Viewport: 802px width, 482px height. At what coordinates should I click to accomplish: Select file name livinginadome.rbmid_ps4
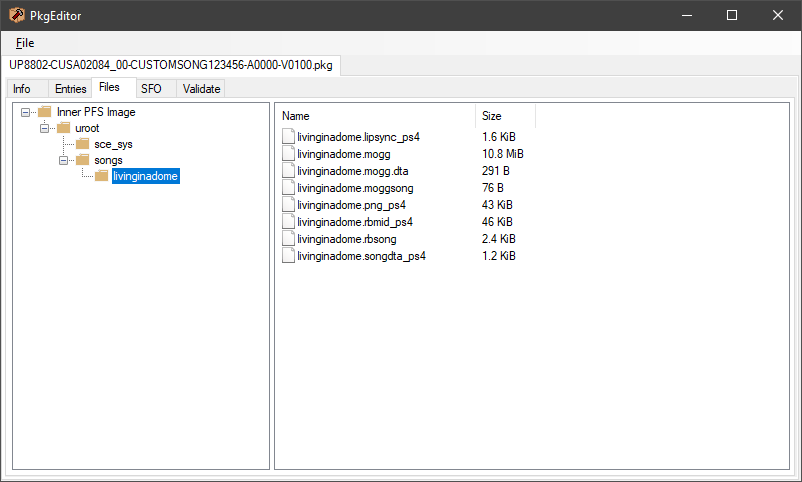(355, 222)
